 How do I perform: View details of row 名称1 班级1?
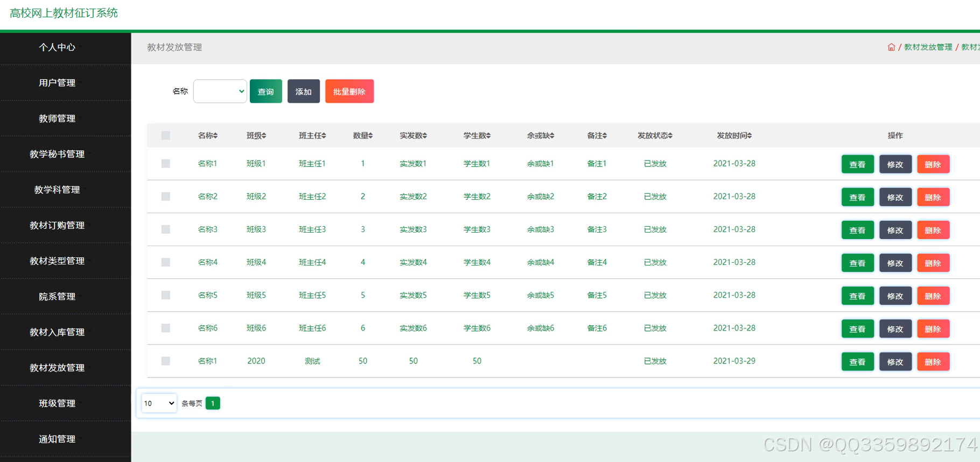click(858, 164)
